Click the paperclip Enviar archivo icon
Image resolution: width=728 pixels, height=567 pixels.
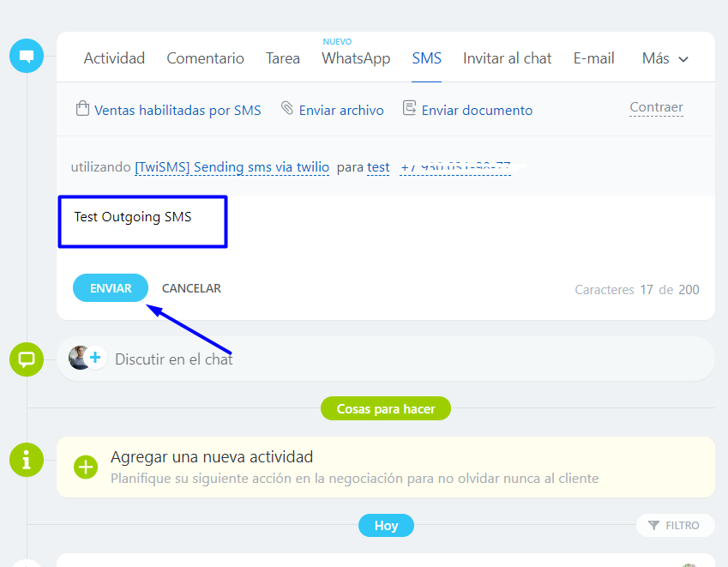point(287,109)
